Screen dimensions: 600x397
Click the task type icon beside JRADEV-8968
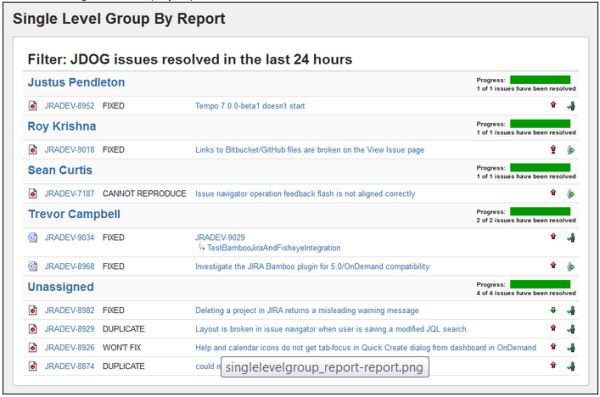(x=33, y=266)
